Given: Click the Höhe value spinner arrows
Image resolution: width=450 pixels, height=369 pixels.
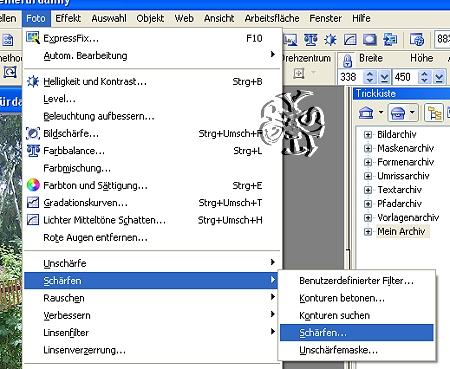Looking at the screenshot, I should pos(424,77).
